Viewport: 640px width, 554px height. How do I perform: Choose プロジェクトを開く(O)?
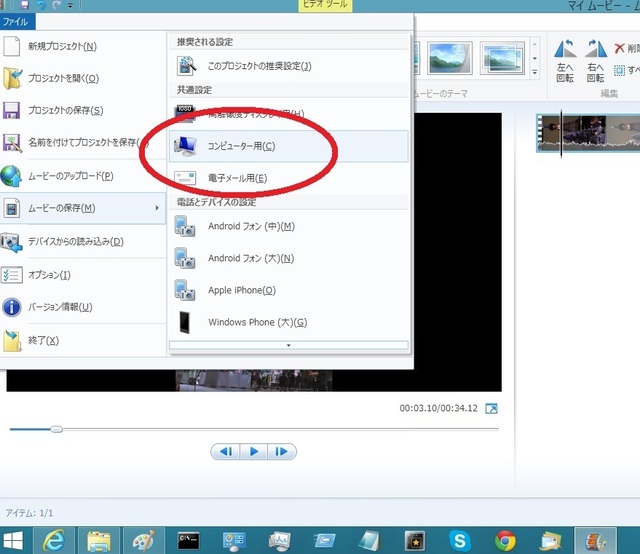click(83, 78)
